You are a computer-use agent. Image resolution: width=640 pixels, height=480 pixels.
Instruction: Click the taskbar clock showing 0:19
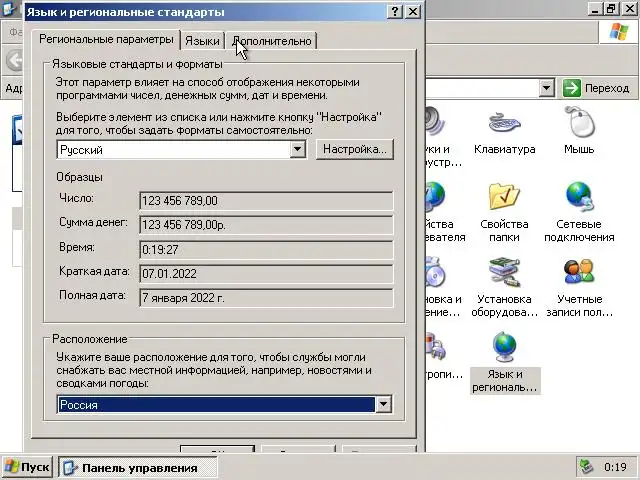(615, 467)
